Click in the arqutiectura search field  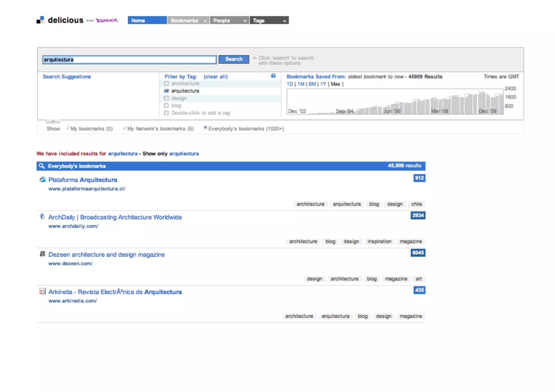(129, 60)
